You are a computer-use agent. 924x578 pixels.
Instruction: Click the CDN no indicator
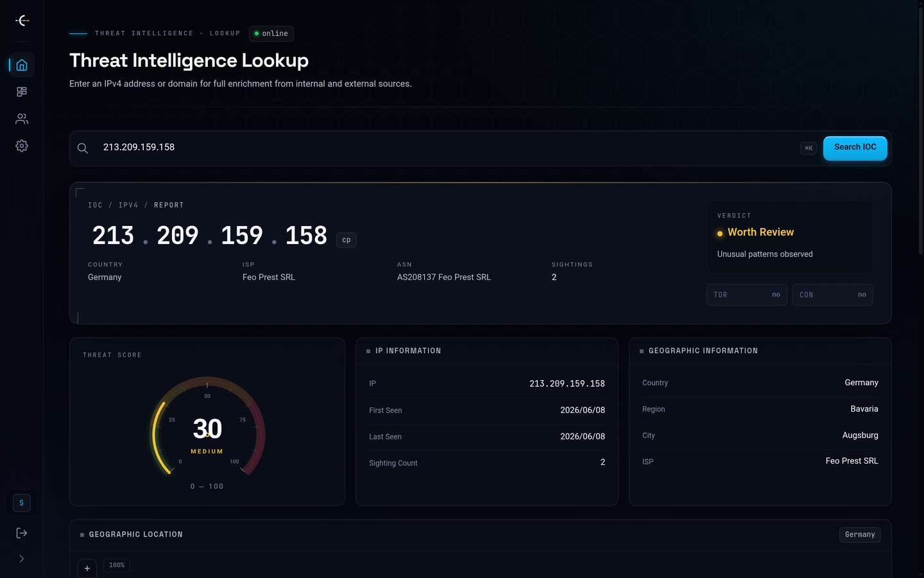pyautogui.click(x=833, y=295)
